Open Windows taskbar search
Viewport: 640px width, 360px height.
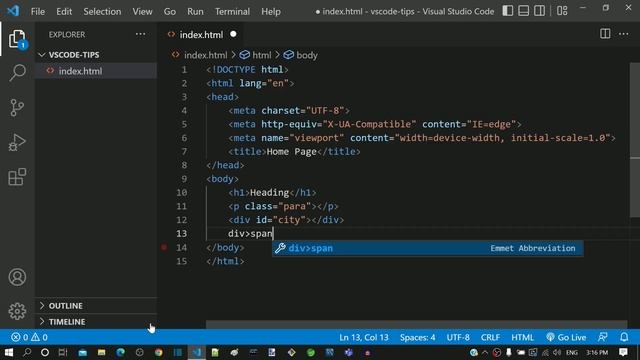[x=27, y=352]
